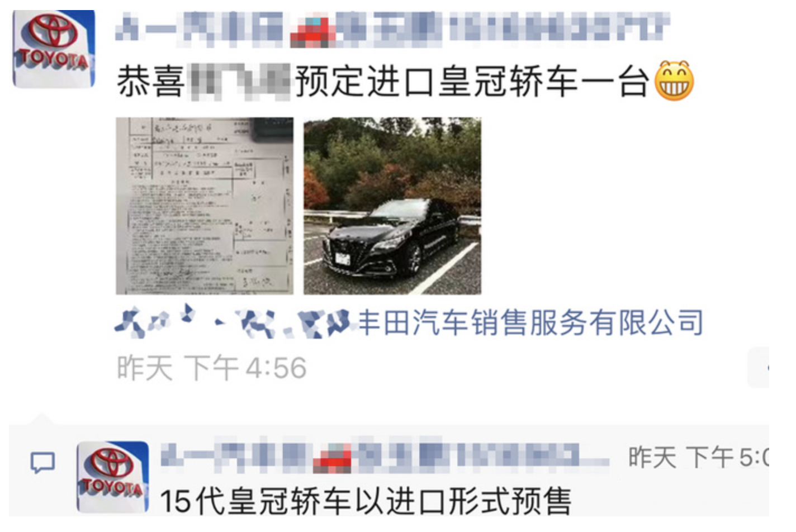Tap the blurred prefix of the location name

[x=234, y=322]
